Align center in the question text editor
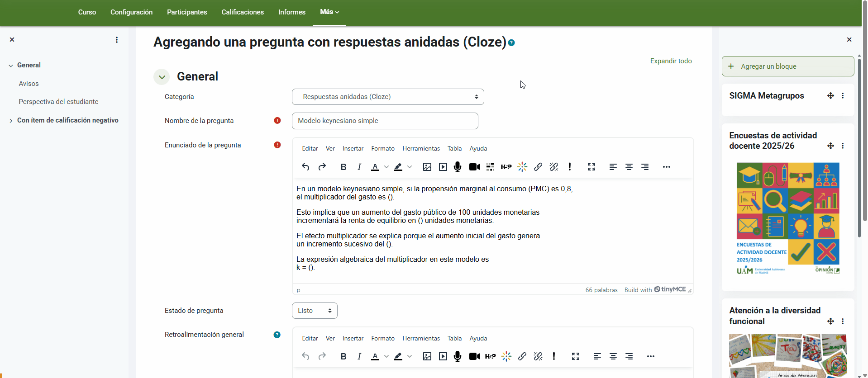This screenshot has width=868, height=378. tap(629, 167)
